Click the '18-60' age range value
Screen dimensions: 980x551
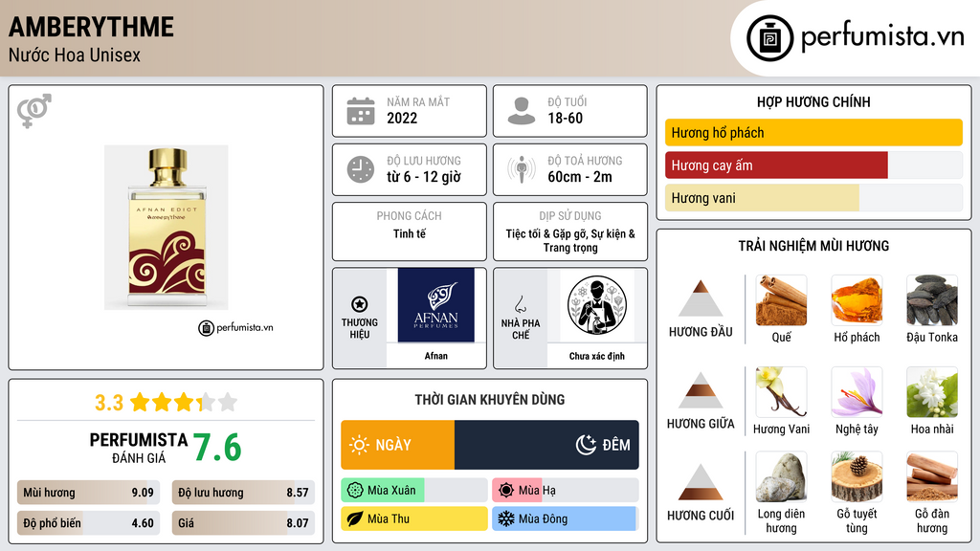(x=565, y=118)
